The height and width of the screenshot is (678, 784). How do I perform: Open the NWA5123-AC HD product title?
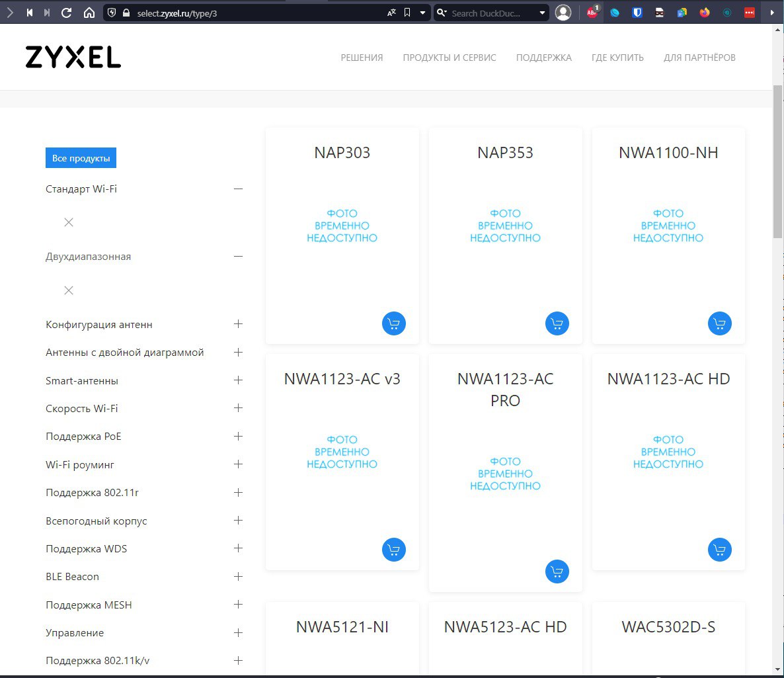pyautogui.click(x=505, y=627)
